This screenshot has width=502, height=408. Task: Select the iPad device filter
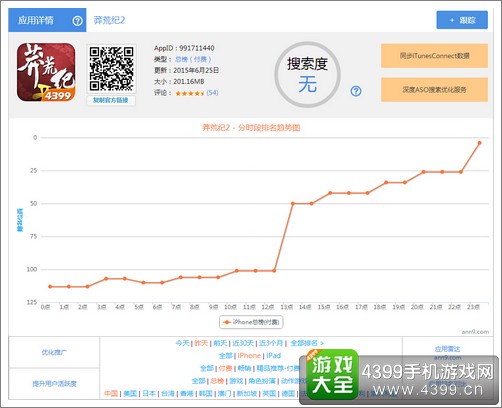[274, 356]
